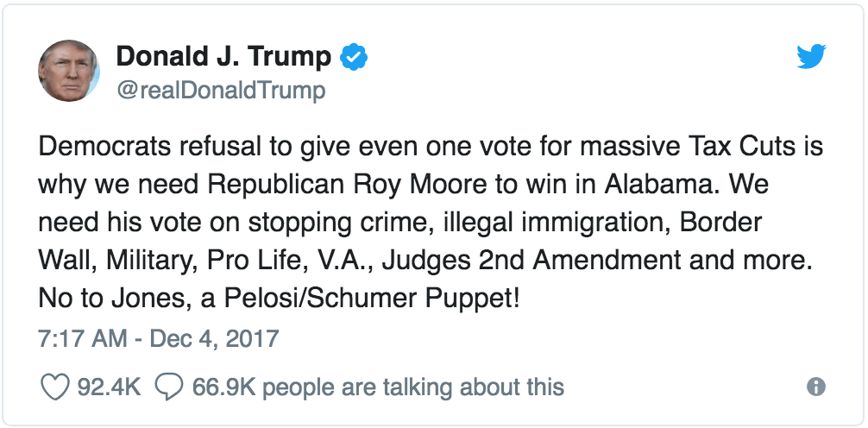The height and width of the screenshot is (428, 868).
Task: Click the @realDonaldTrump handle
Action: (x=221, y=90)
